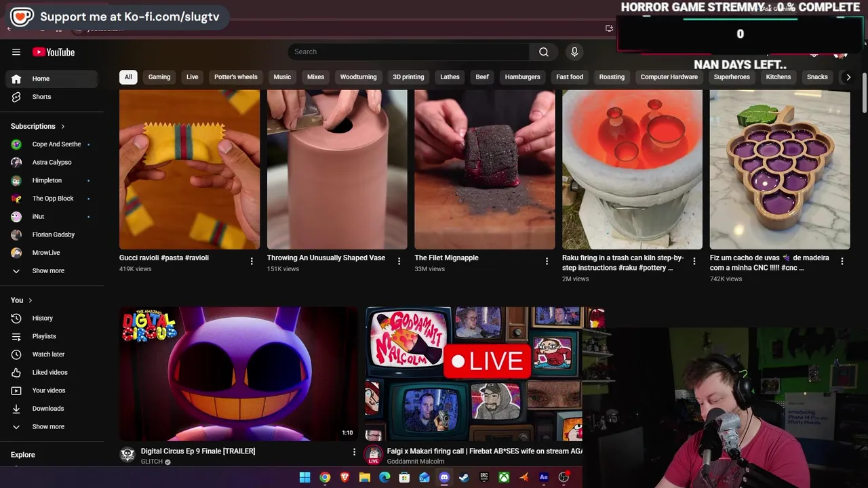The height and width of the screenshot is (488, 868).
Task: Open more options for Raku firing short
Action: [694, 261]
